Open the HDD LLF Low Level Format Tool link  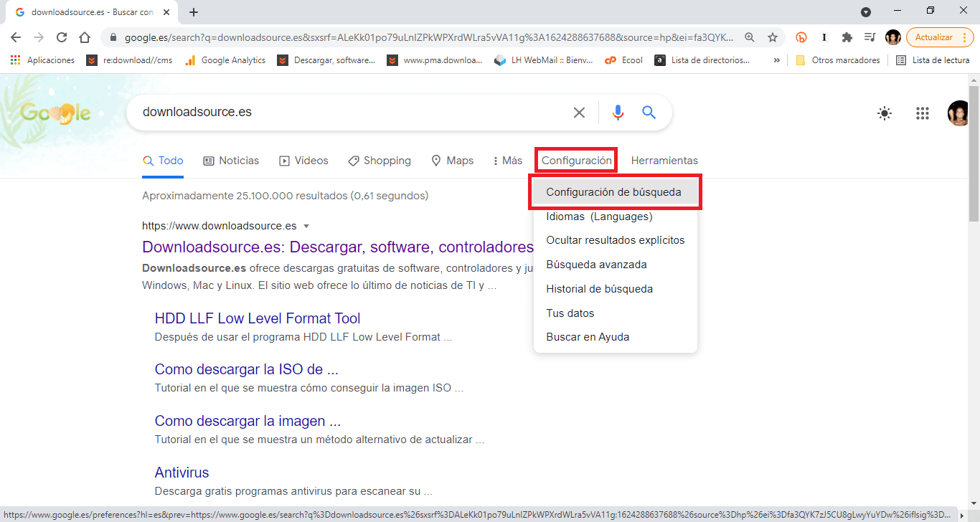pyautogui.click(x=258, y=318)
